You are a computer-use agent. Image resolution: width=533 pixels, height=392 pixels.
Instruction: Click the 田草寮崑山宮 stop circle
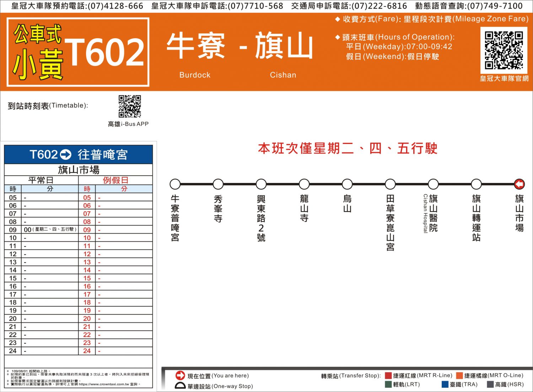tap(390, 184)
